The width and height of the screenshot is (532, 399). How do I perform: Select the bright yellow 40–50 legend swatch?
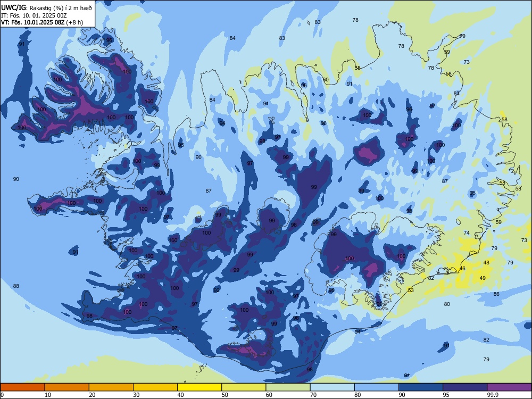[x=199, y=387]
